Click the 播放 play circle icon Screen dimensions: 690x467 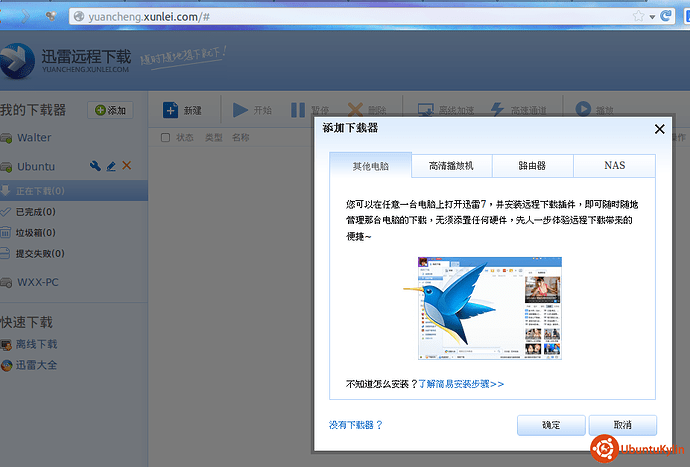pos(583,109)
